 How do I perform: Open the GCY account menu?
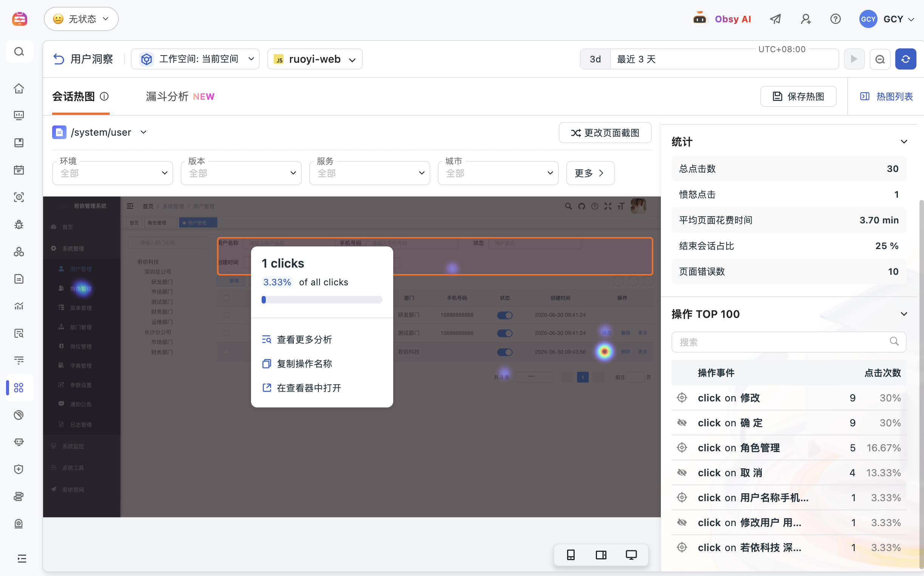click(x=887, y=19)
